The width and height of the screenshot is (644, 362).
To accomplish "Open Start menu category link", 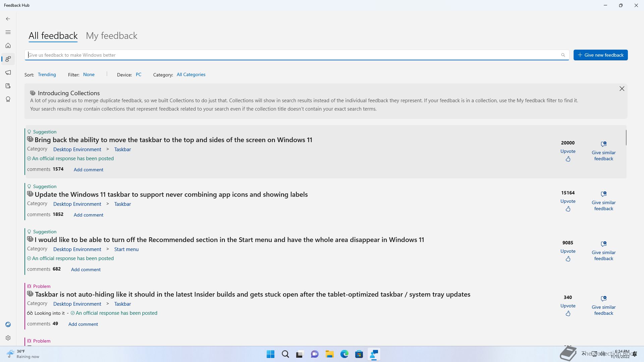I will (126, 249).
